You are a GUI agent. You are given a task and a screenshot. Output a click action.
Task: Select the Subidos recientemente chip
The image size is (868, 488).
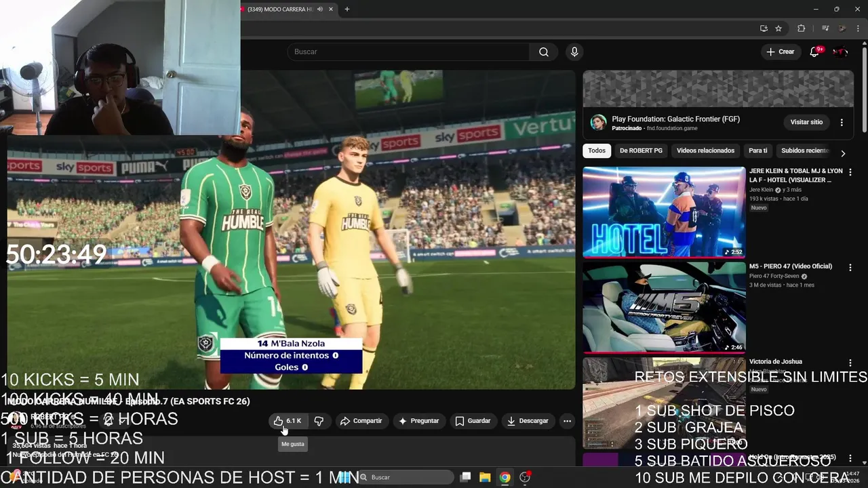[805, 150]
